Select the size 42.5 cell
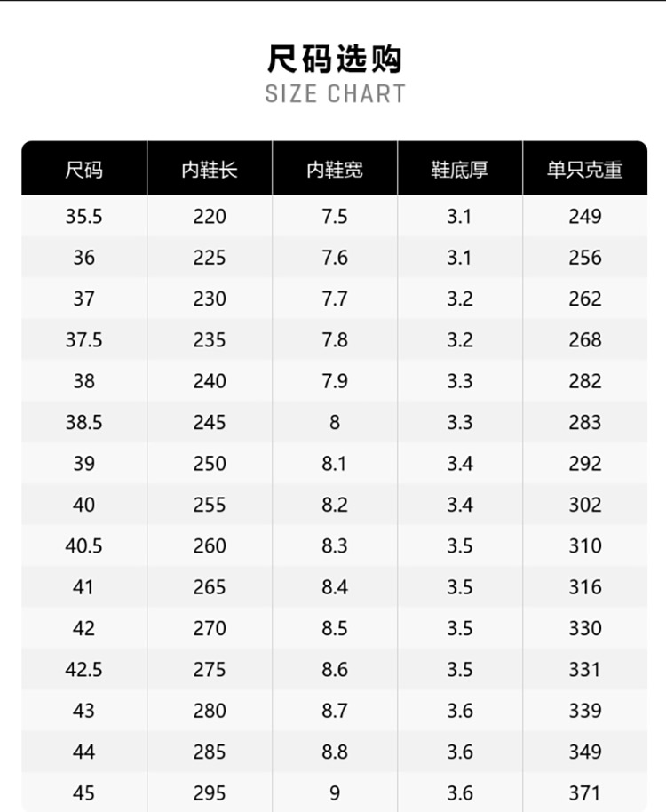 83,670
